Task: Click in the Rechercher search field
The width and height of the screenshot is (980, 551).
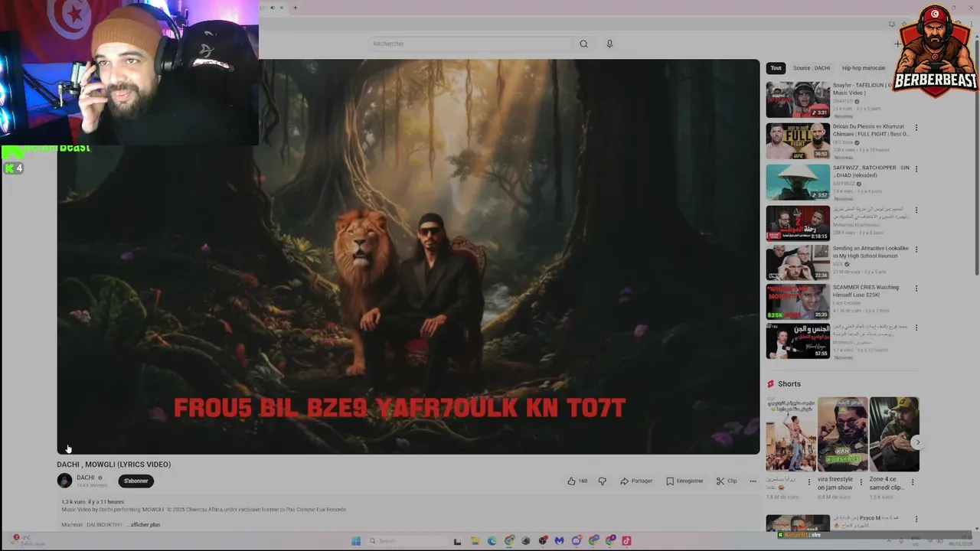Action: coord(469,44)
